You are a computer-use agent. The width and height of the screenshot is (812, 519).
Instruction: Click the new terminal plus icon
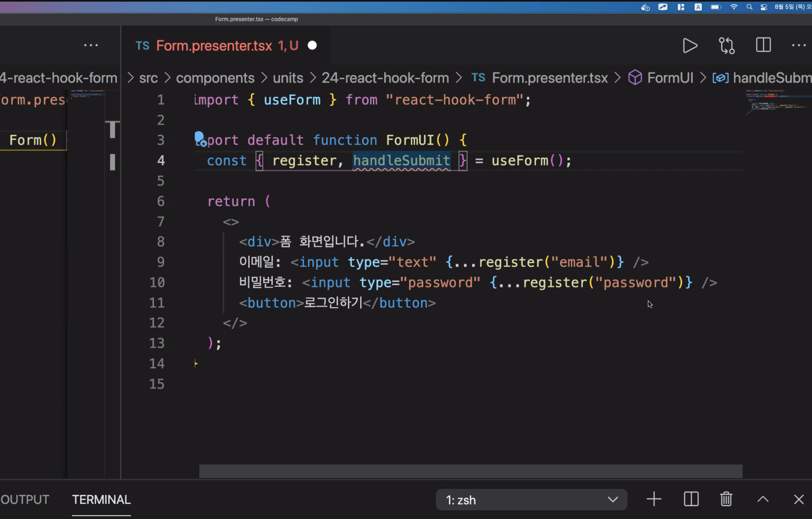(x=654, y=499)
